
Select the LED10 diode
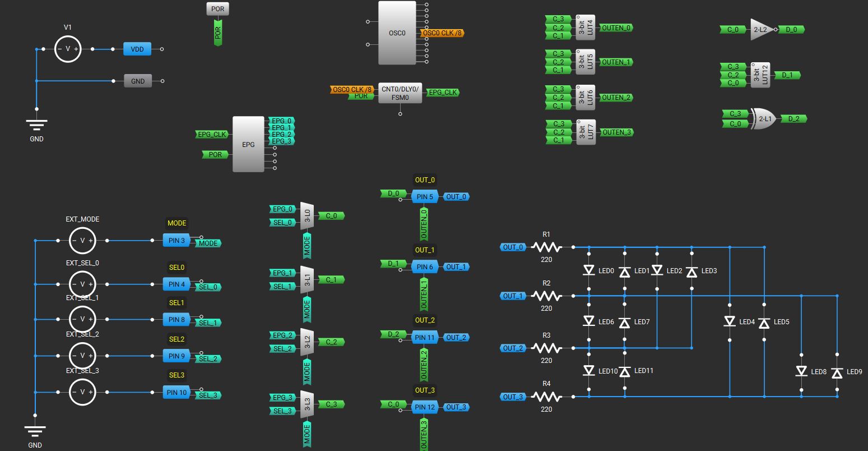coord(589,371)
